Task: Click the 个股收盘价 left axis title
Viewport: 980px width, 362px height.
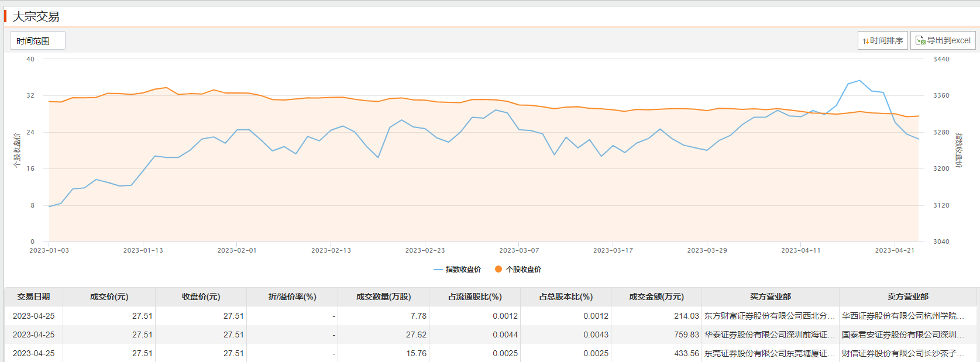Action: pyautogui.click(x=17, y=150)
